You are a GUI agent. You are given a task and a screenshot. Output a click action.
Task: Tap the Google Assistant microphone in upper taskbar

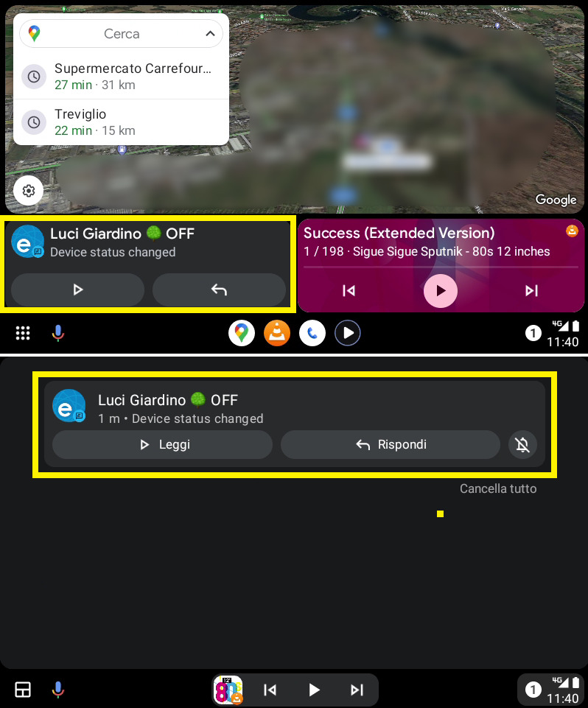[x=57, y=333]
